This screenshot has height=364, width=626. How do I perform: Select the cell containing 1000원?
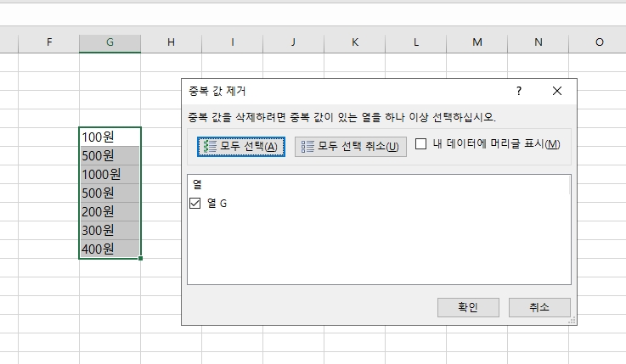coord(110,174)
